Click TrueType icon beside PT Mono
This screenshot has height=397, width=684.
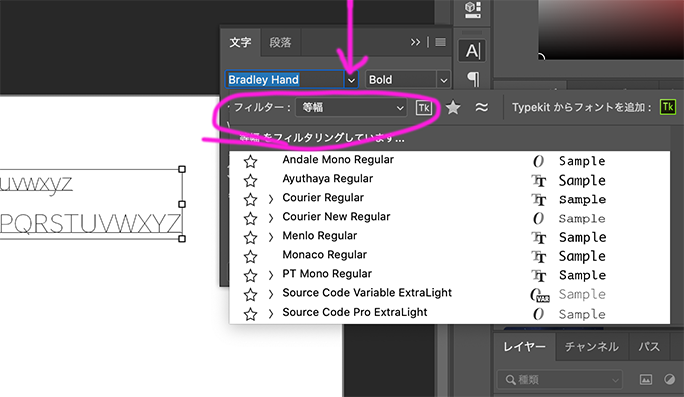pyautogui.click(x=539, y=275)
